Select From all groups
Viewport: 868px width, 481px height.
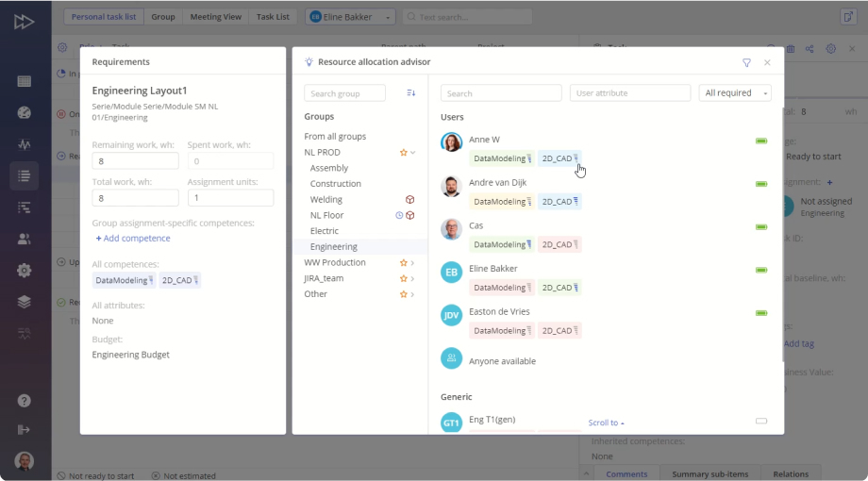(x=335, y=136)
